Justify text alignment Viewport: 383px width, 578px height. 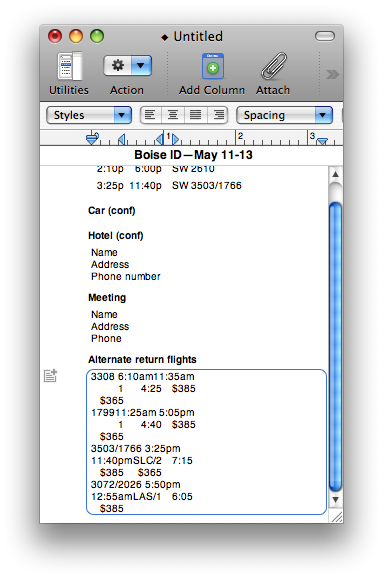point(195,115)
